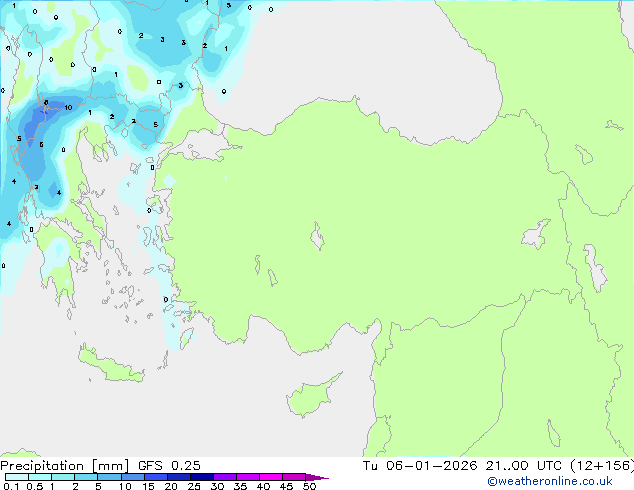Click the '25' legend scale label

194,486
